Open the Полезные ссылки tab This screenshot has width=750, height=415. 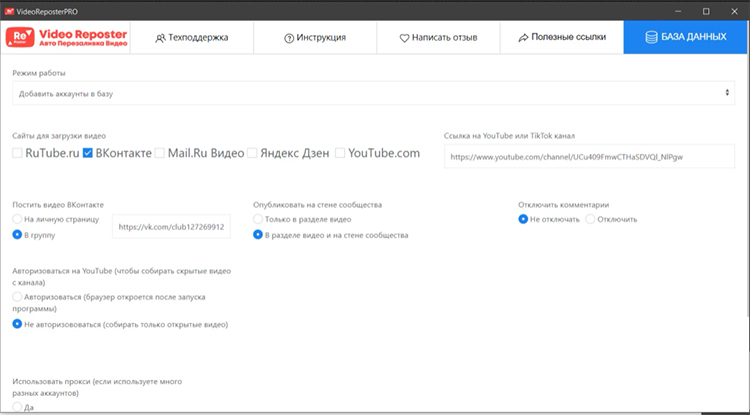click(562, 37)
